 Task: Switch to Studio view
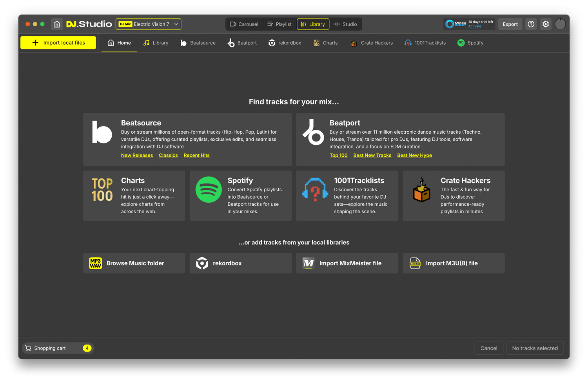pyautogui.click(x=345, y=24)
